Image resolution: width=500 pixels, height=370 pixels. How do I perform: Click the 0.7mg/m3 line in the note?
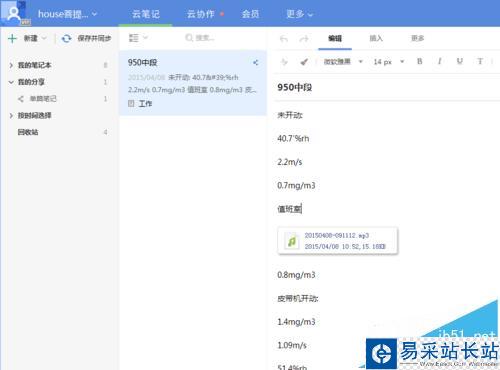296,185
